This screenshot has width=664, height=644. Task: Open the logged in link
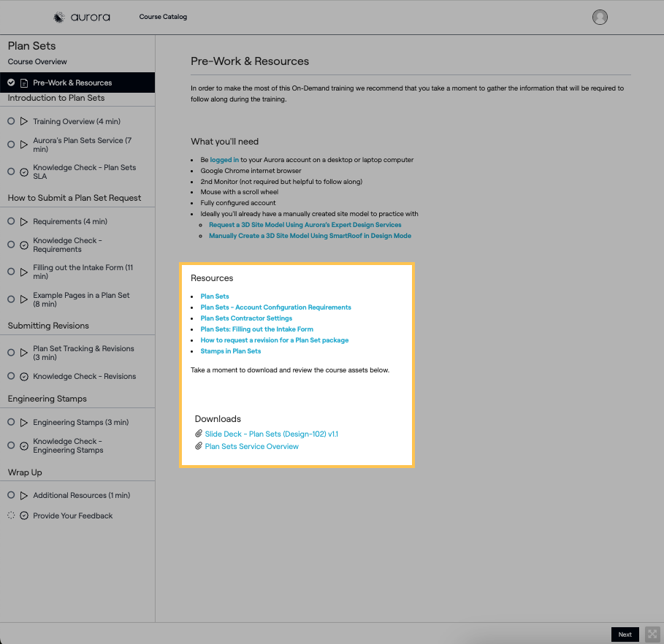click(224, 160)
